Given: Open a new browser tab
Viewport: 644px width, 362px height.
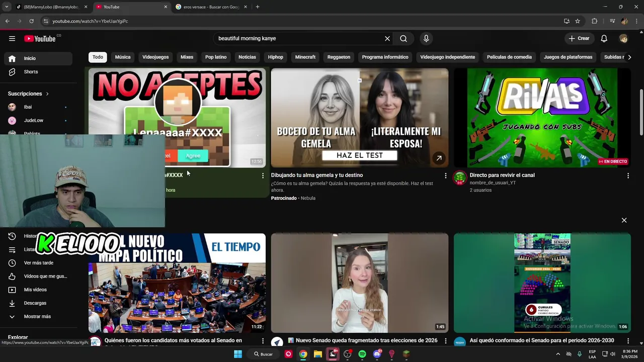Looking at the screenshot, I should click(258, 7).
